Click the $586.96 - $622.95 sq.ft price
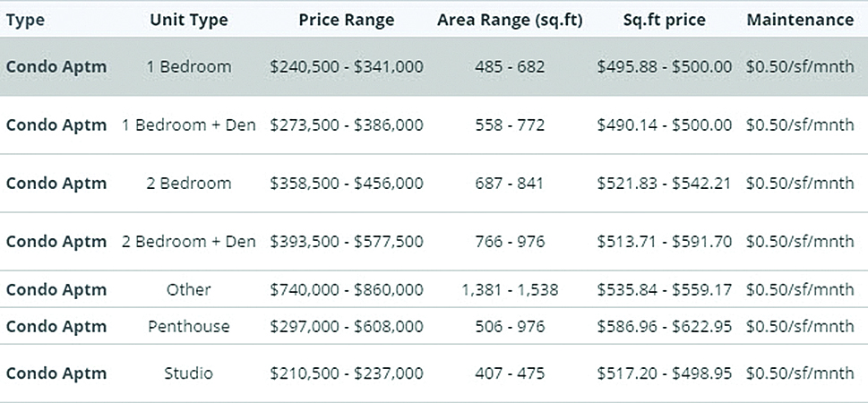 coord(664,327)
